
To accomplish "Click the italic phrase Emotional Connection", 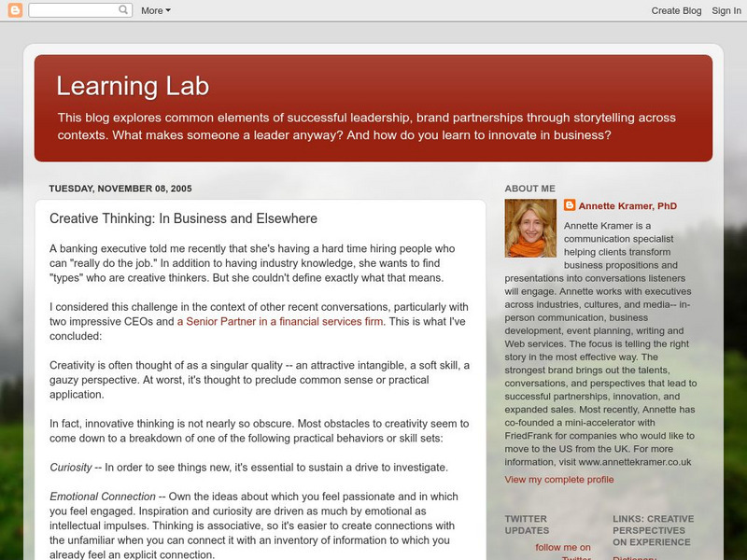I will pyautogui.click(x=103, y=497).
